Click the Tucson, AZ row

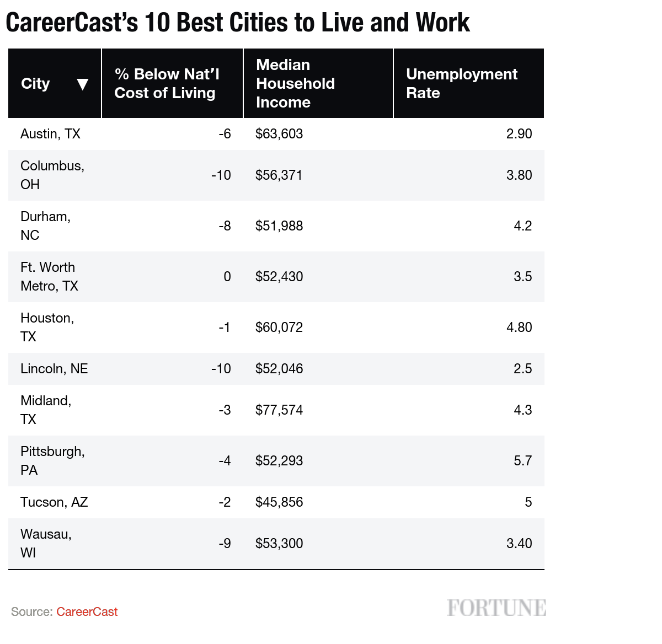276,502
